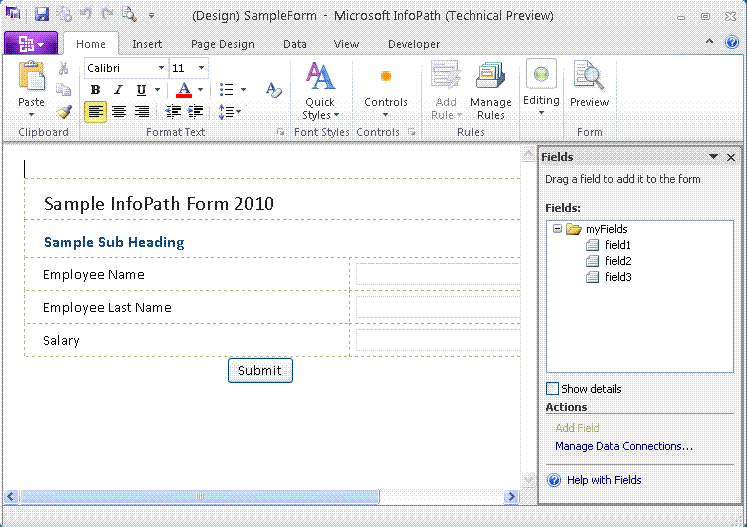
Task: Click the Employee Name text box
Action: [x=438, y=274]
